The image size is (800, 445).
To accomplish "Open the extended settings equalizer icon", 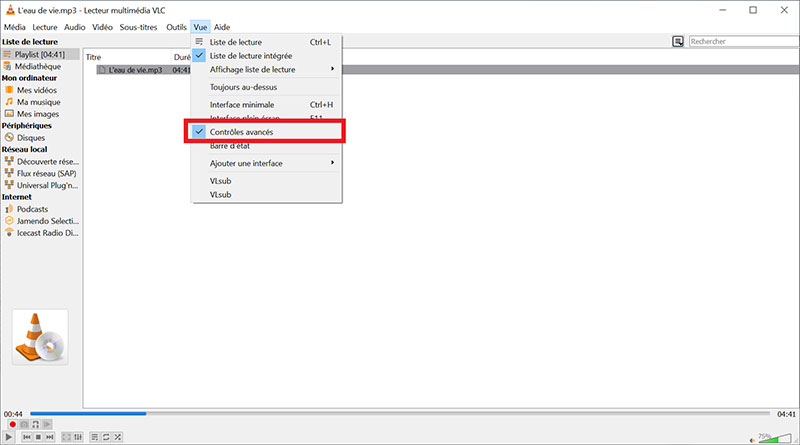I will pyautogui.click(x=79, y=437).
